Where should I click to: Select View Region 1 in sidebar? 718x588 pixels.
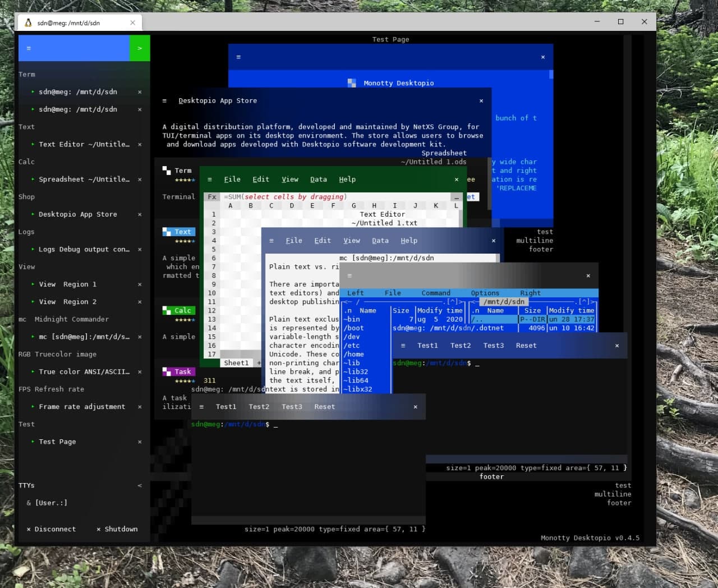click(67, 284)
